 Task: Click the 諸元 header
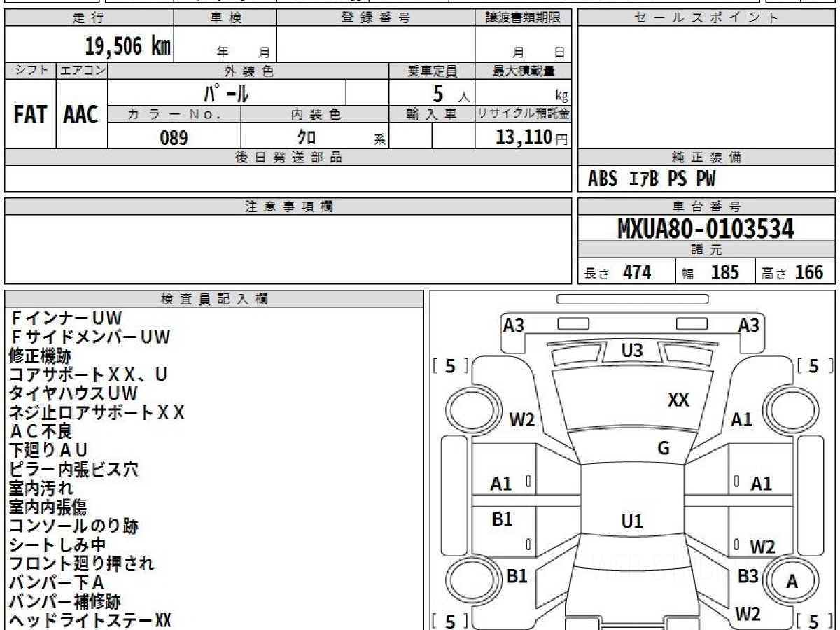[706, 250]
